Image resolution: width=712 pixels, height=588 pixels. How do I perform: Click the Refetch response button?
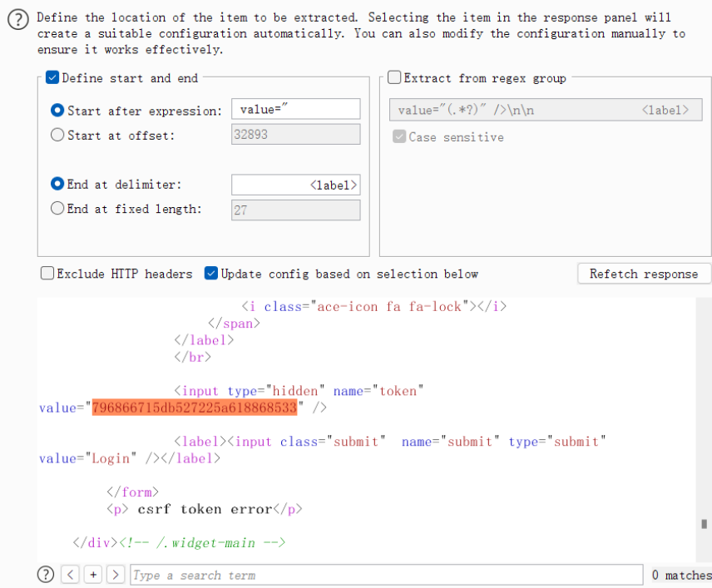point(644,274)
